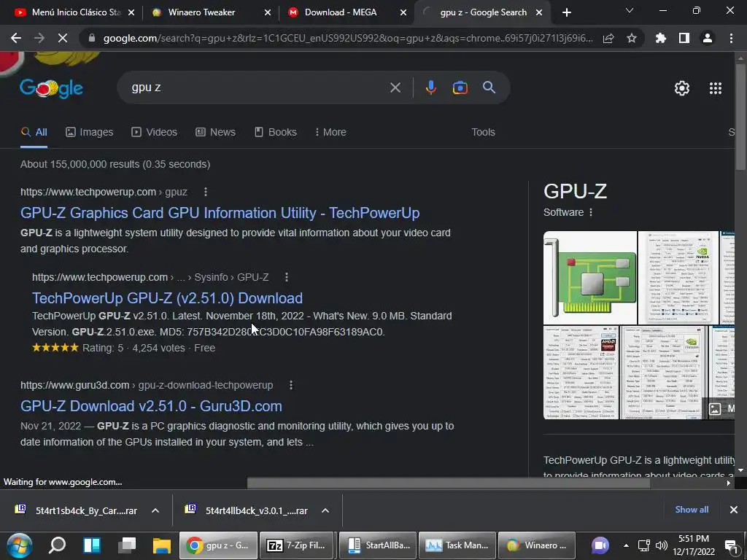
Task: Stop loading the current page
Action: (x=63, y=38)
